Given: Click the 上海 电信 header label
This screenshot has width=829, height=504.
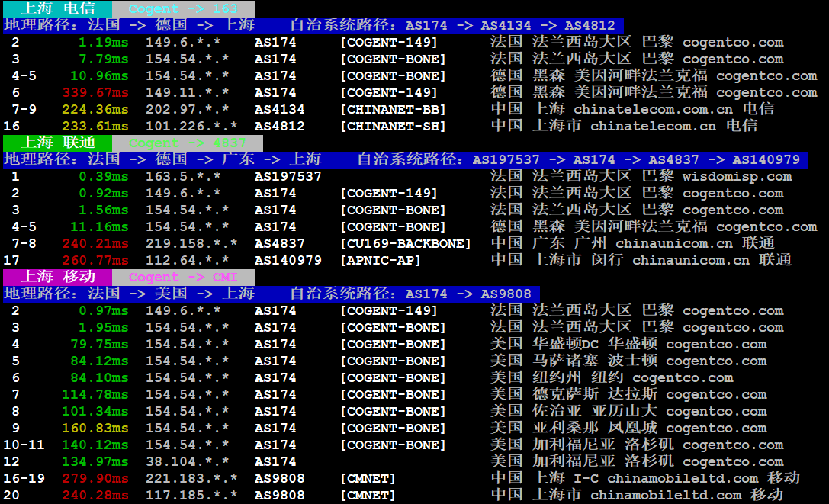Looking at the screenshot, I should click(57, 8).
